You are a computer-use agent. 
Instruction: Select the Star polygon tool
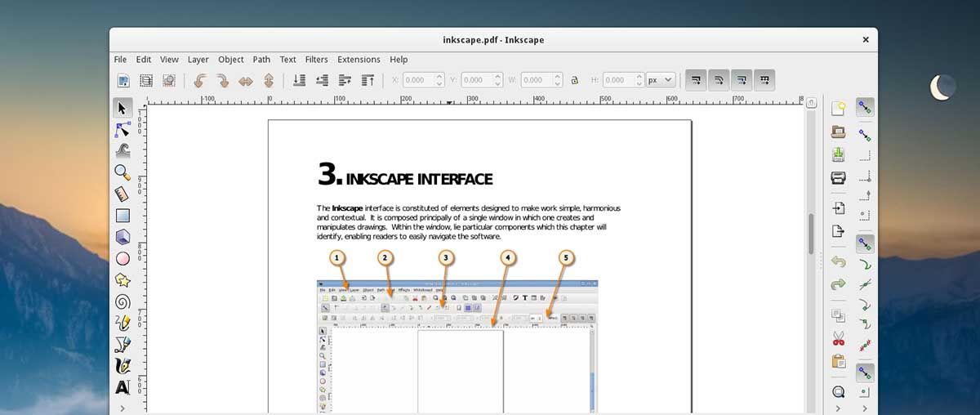pos(122,280)
